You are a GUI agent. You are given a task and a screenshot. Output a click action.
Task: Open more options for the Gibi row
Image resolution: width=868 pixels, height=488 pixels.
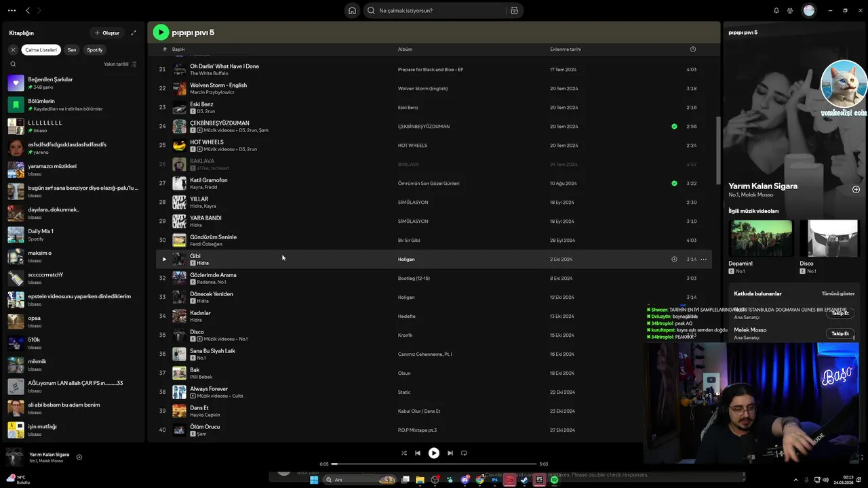click(x=703, y=259)
